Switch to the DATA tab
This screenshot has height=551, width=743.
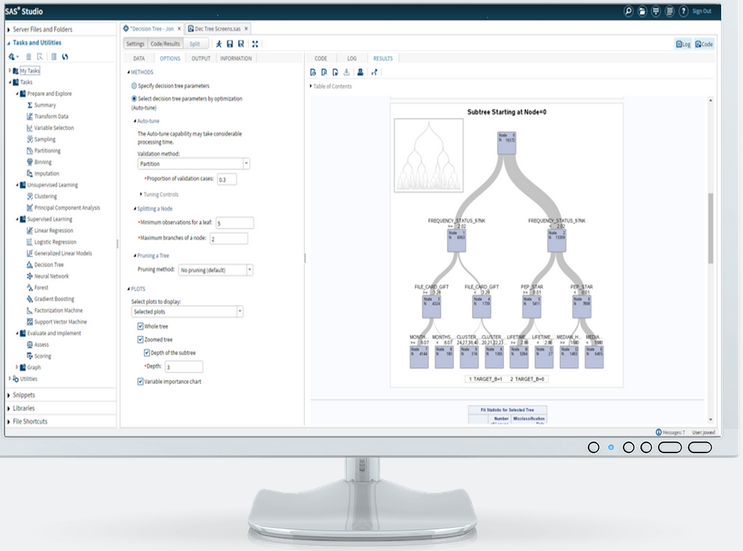pyautogui.click(x=139, y=58)
